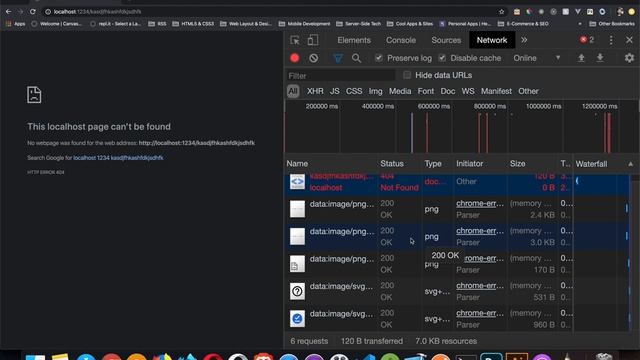Select the 960 B svg request row

click(457, 318)
